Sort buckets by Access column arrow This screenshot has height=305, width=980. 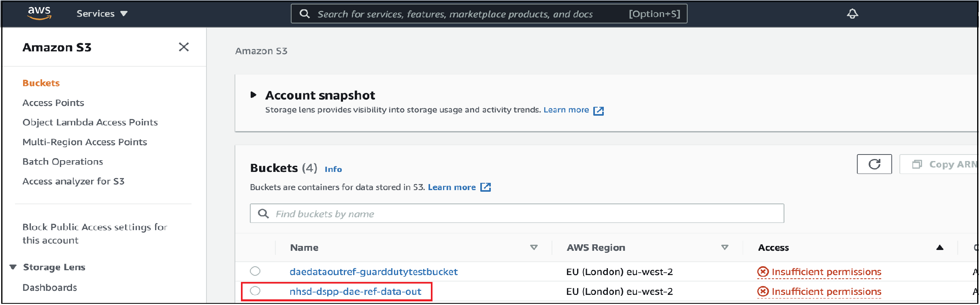tap(940, 248)
